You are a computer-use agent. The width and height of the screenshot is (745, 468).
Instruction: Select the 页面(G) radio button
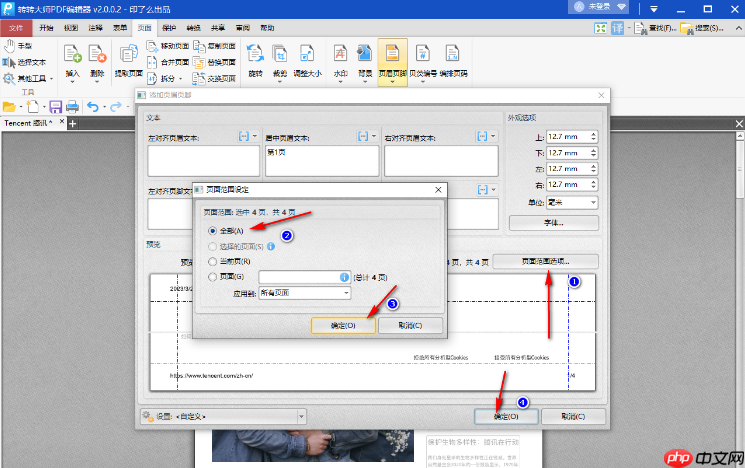210,276
